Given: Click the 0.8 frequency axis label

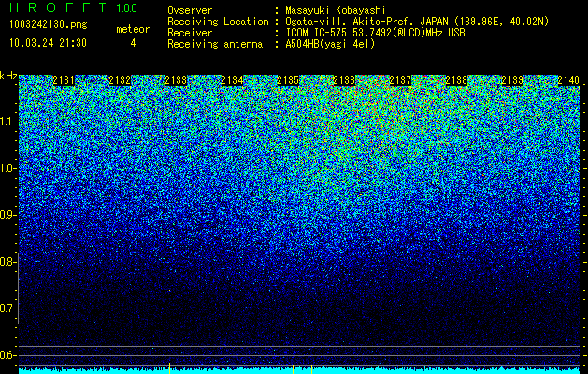Looking at the screenshot, I should 7,262.
